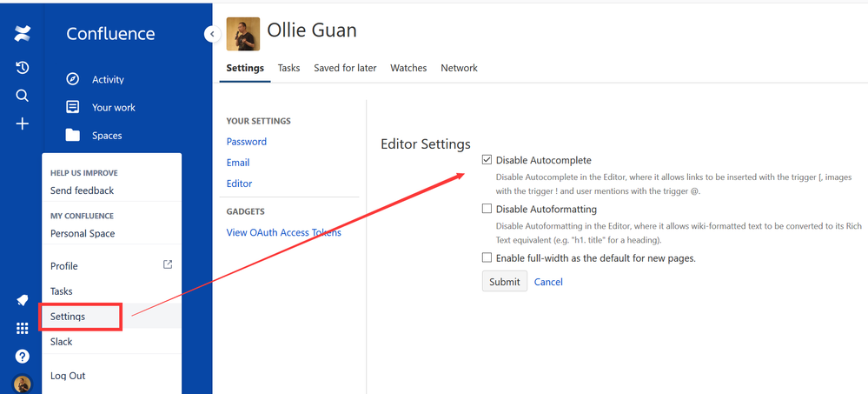Click the Confluence title in the sidebar
The width and height of the screenshot is (868, 394).
click(110, 34)
